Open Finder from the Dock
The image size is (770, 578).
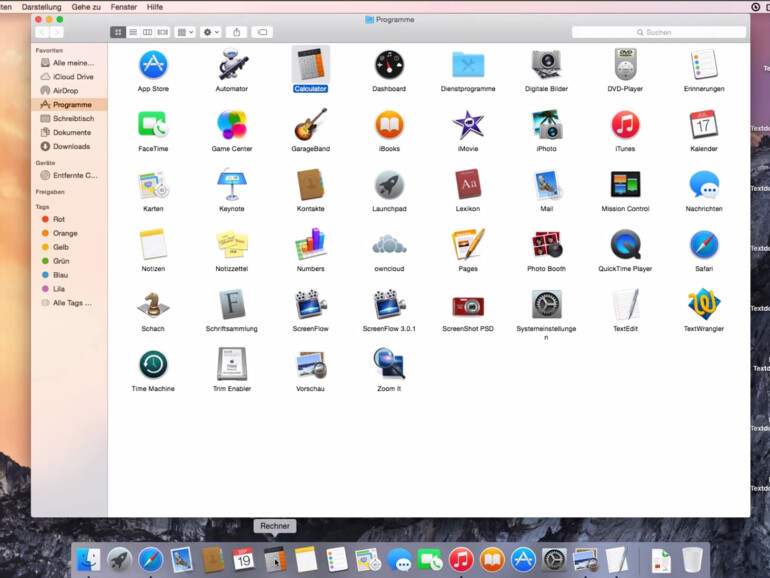click(88, 559)
